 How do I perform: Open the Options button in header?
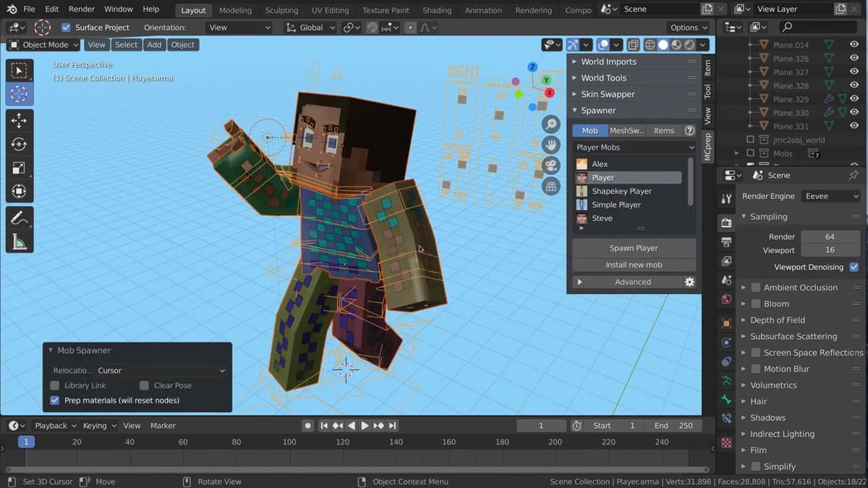point(689,27)
